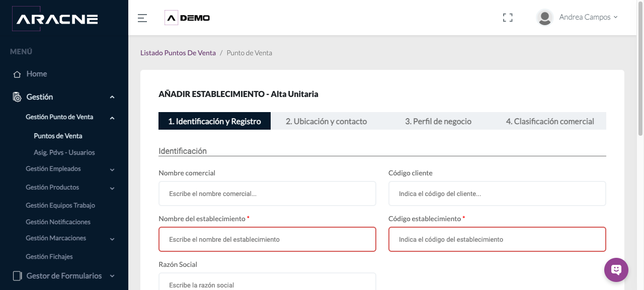Open the purple chat support bubble
Screen dimensions: 644x290
pyautogui.click(x=616, y=270)
